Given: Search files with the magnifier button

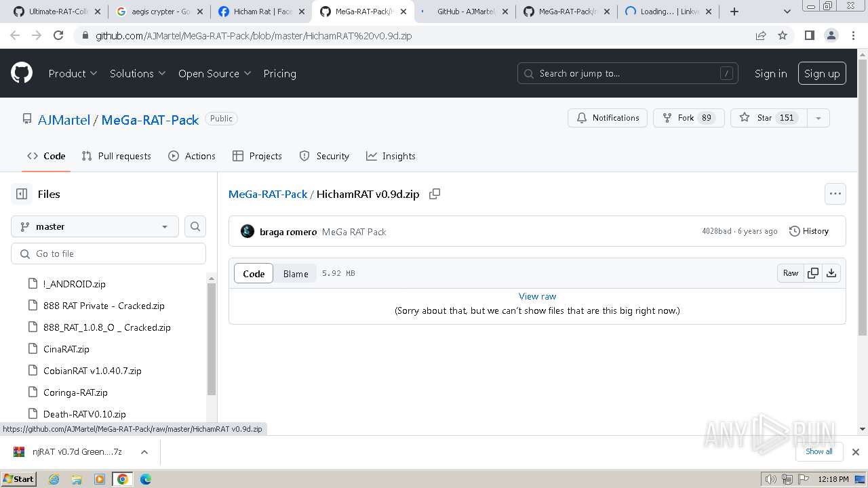Looking at the screenshot, I should coord(195,226).
